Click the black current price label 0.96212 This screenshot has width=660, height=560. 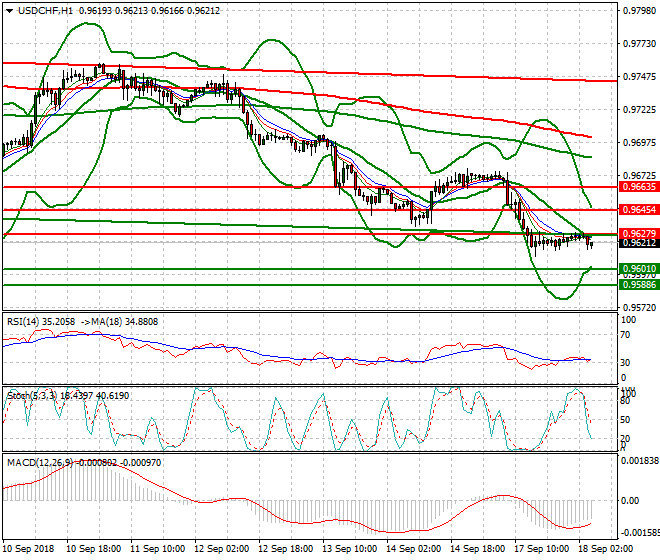coord(639,243)
